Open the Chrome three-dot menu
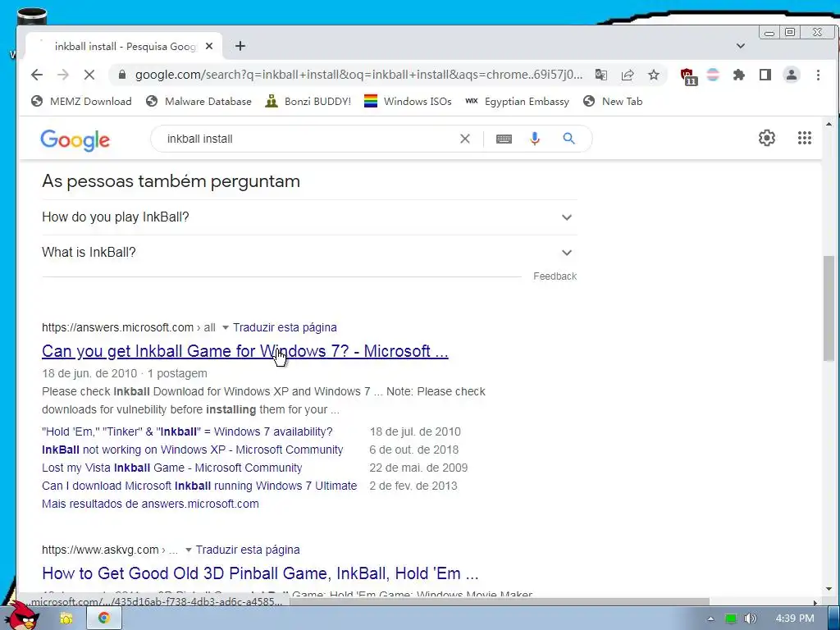The image size is (840, 630). (818, 75)
